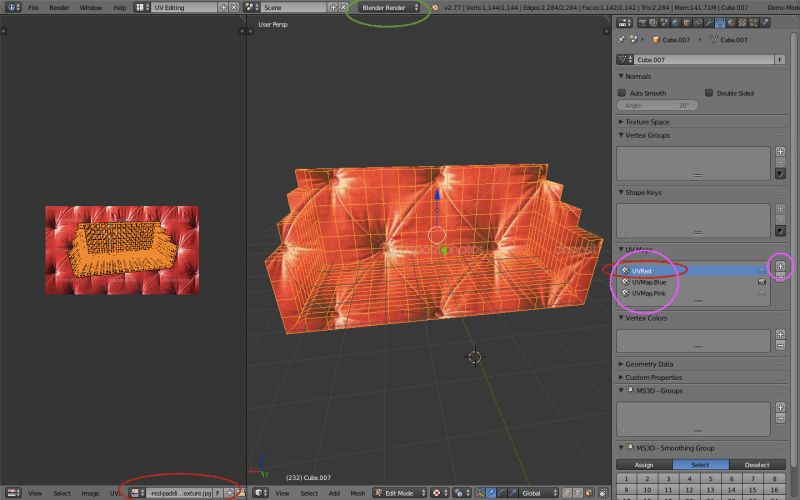Click the Deselect button
This screenshot has width=800, height=500.
coord(757,465)
